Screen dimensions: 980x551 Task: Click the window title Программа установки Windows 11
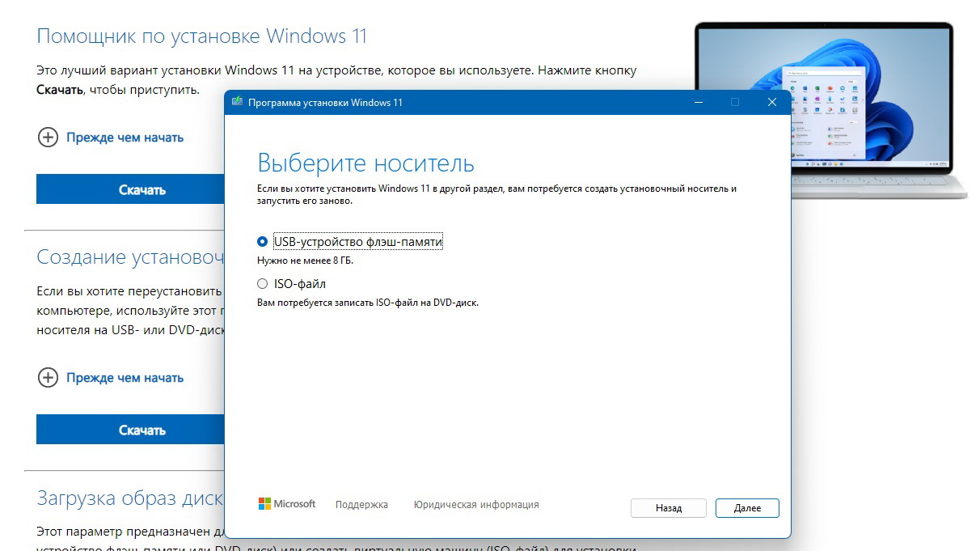(x=325, y=103)
